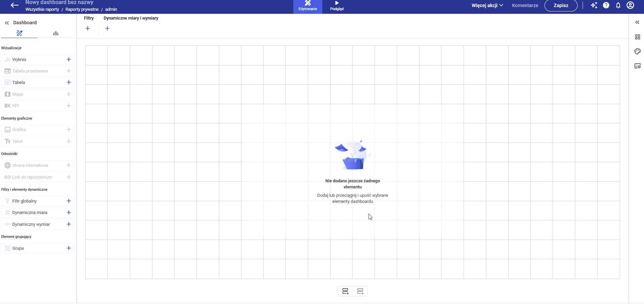Open the notifications bell
644x306 pixels.
tap(618, 5)
